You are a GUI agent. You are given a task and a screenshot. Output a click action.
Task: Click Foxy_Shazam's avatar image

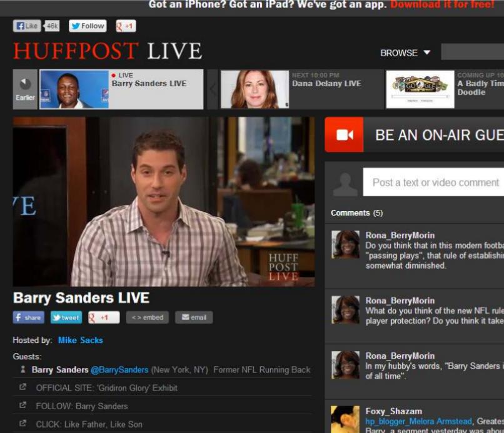pyautogui.click(x=346, y=419)
